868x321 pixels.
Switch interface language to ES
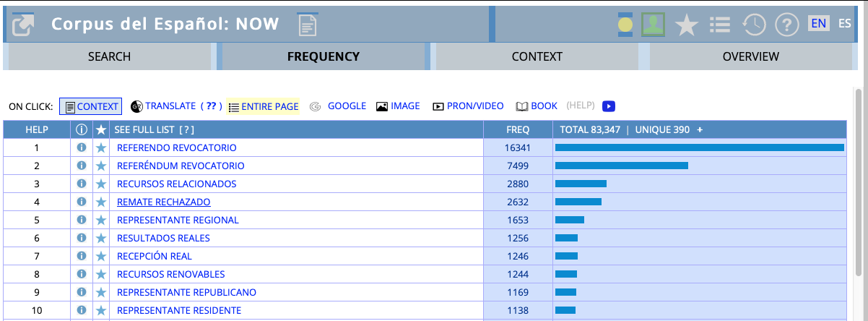pyautogui.click(x=844, y=23)
